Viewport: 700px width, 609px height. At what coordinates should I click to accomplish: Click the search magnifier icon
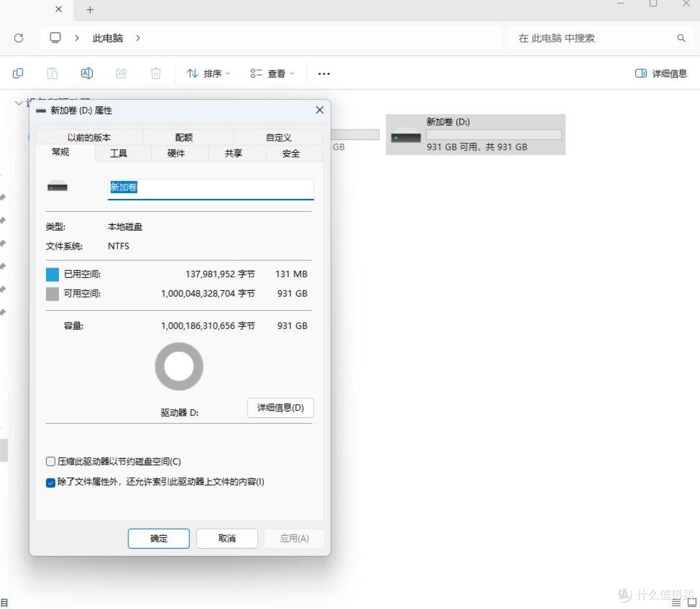[x=681, y=38]
